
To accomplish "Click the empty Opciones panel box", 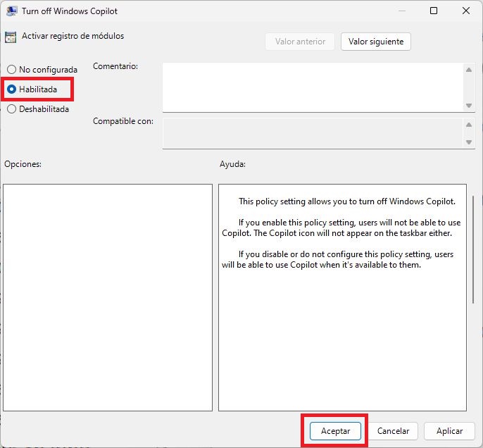I will coord(108,297).
